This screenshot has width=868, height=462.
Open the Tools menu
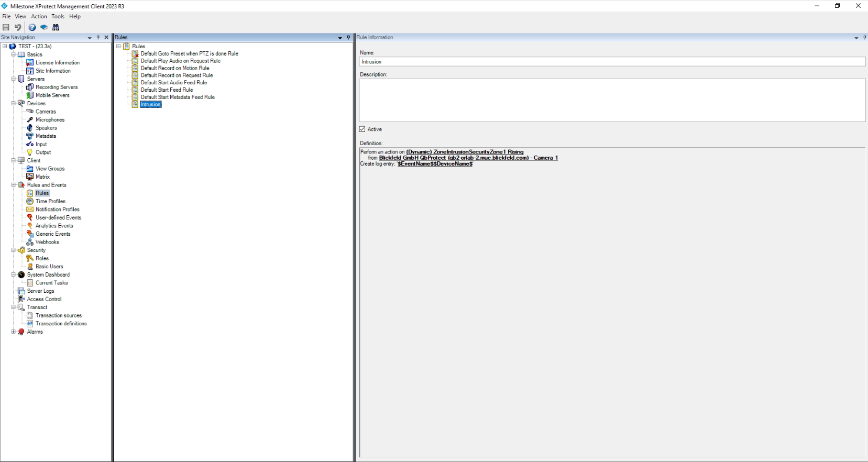tap(58, 16)
